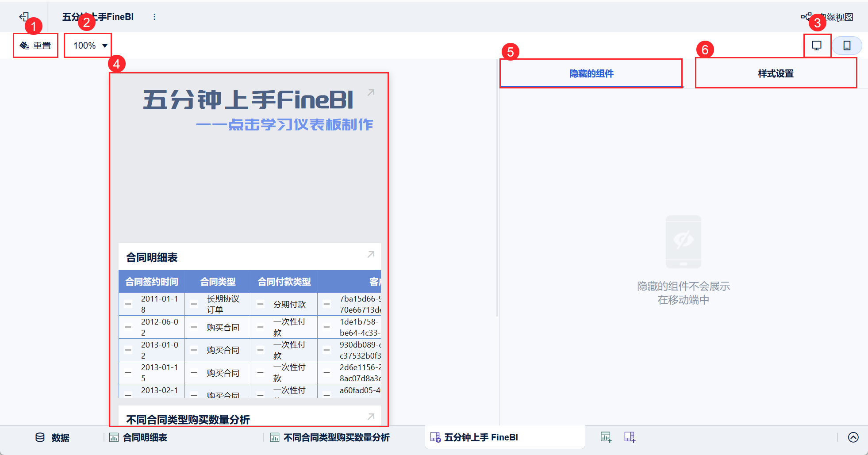Collapse 一次性付款 group in the 2013-01-02 row

click(x=261, y=350)
